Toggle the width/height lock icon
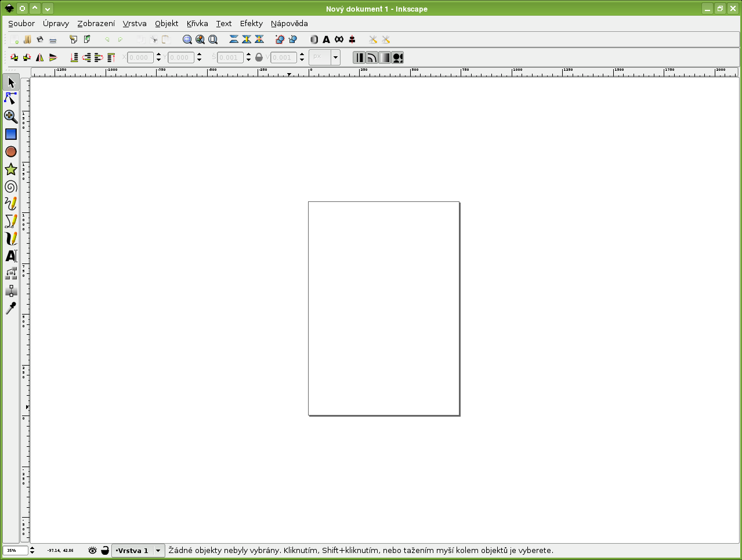 [x=259, y=57]
